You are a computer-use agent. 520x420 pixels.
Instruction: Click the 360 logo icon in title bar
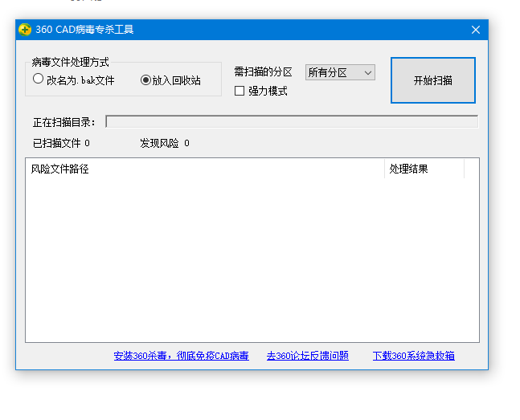coord(25,30)
